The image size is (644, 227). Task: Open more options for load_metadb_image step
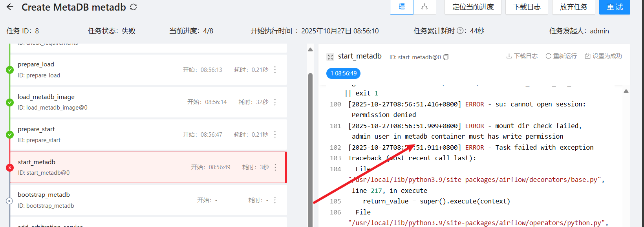coord(275,102)
